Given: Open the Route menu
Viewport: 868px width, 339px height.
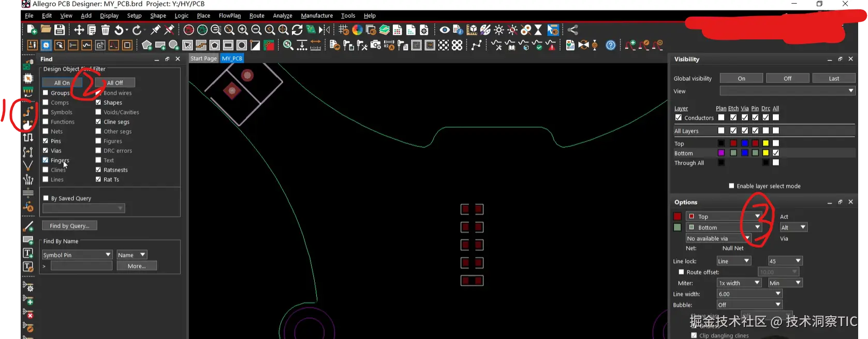Looking at the screenshot, I should click(x=257, y=16).
